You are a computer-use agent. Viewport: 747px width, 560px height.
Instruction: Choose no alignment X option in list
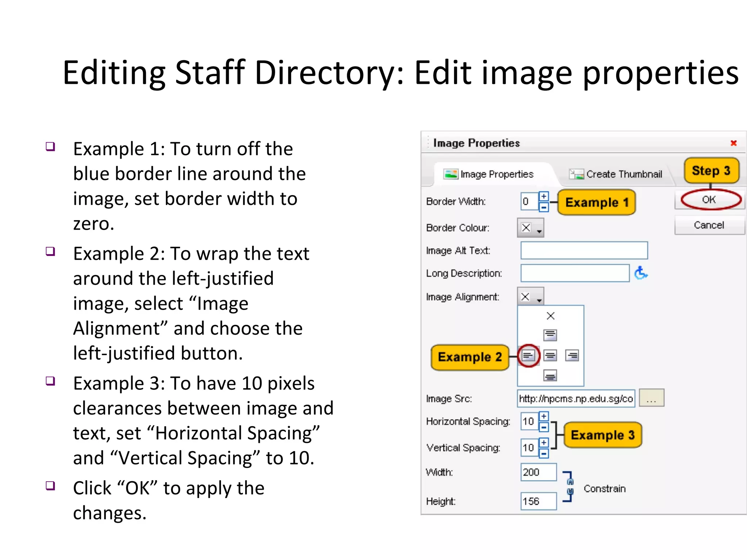click(x=550, y=316)
